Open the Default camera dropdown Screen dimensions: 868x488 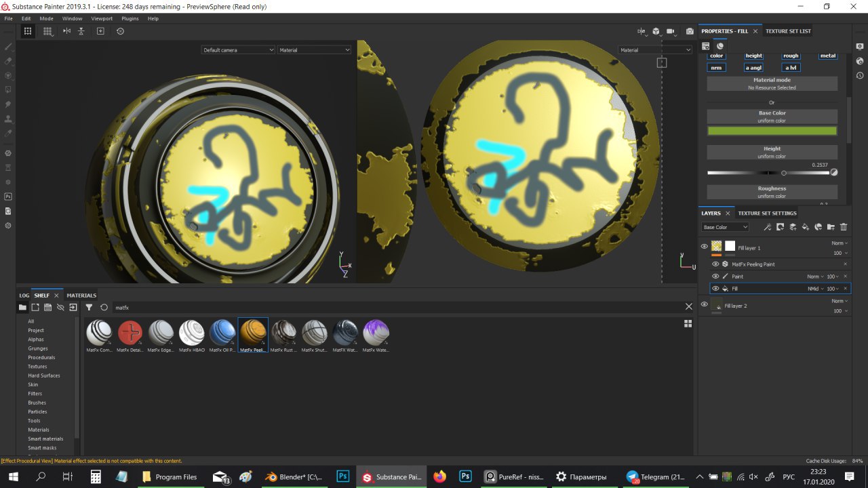[238, 49]
